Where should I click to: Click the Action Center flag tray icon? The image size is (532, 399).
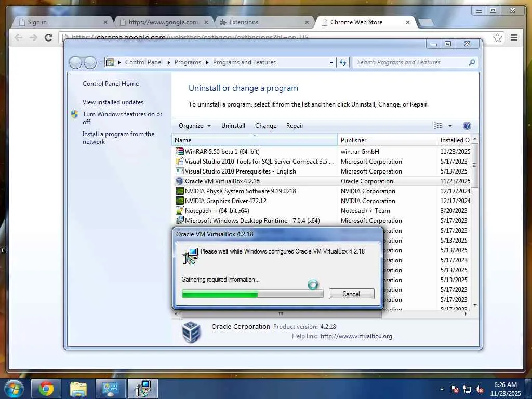(x=455, y=389)
